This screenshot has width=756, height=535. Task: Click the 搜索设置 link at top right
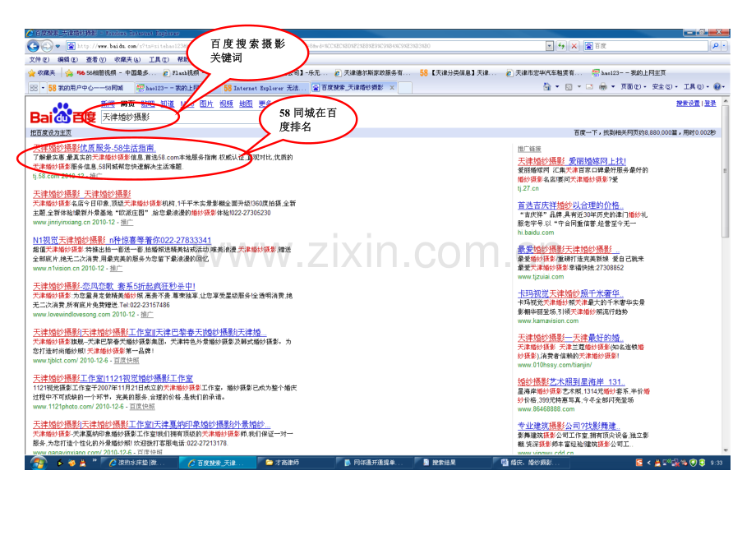688,104
